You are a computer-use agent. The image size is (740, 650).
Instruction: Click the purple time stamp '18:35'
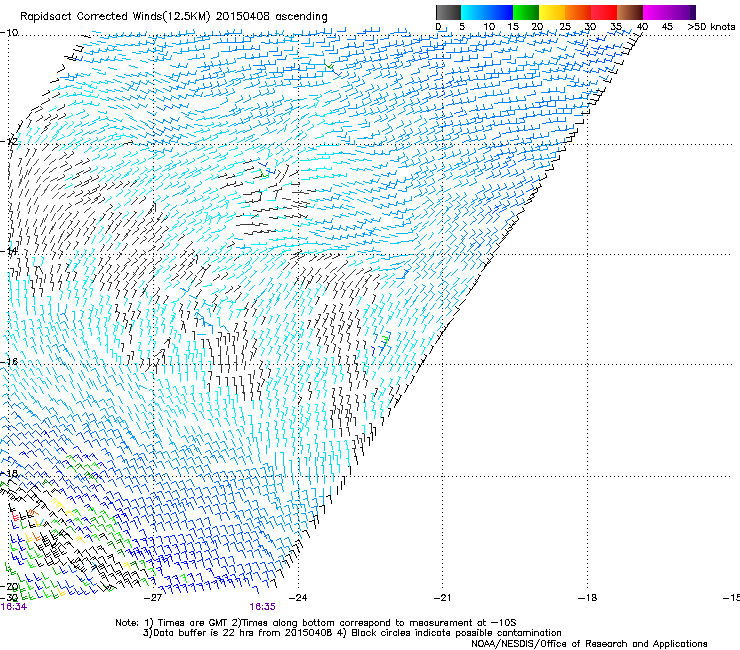[x=262, y=607]
